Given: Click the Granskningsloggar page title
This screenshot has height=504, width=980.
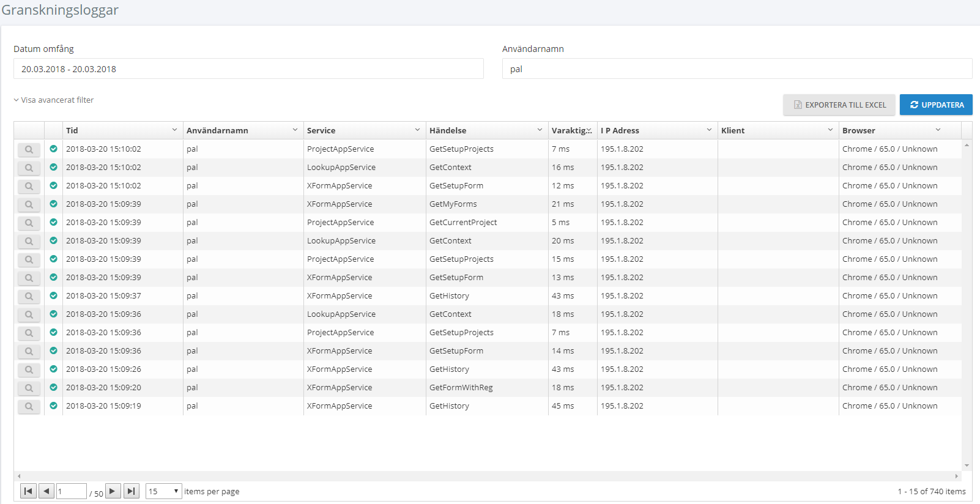Looking at the screenshot, I should click(60, 10).
